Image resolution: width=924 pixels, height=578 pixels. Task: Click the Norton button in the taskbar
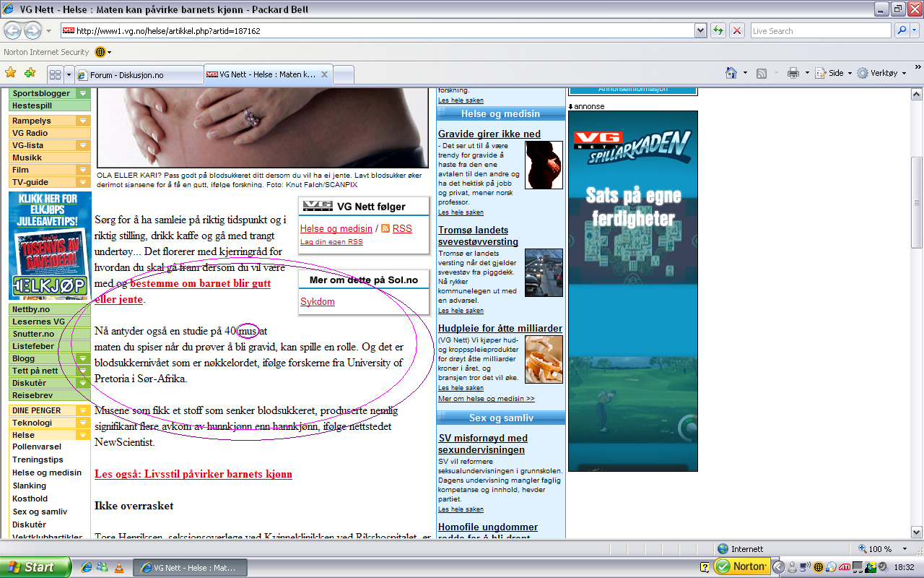point(741,567)
